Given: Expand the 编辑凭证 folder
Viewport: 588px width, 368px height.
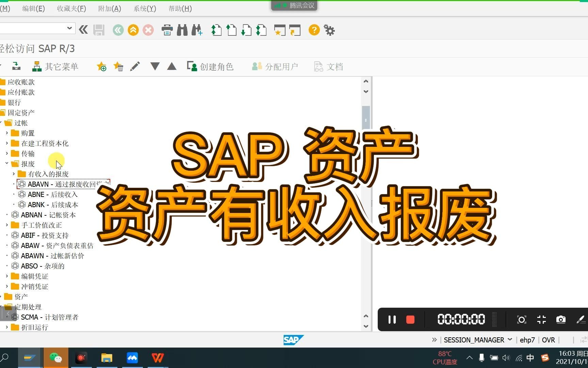Looking at the screenshot, I should (x=7, y=276).
